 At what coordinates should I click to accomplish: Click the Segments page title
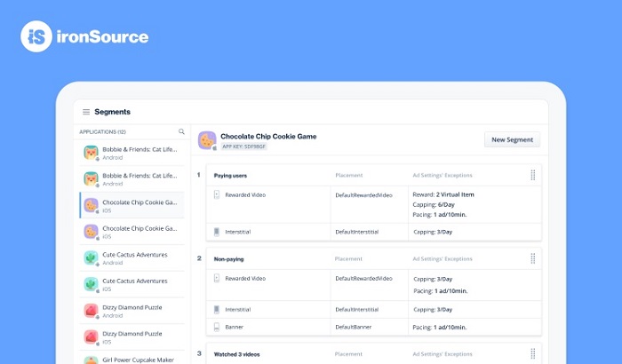pyautogui.click(x=113, y=112)
